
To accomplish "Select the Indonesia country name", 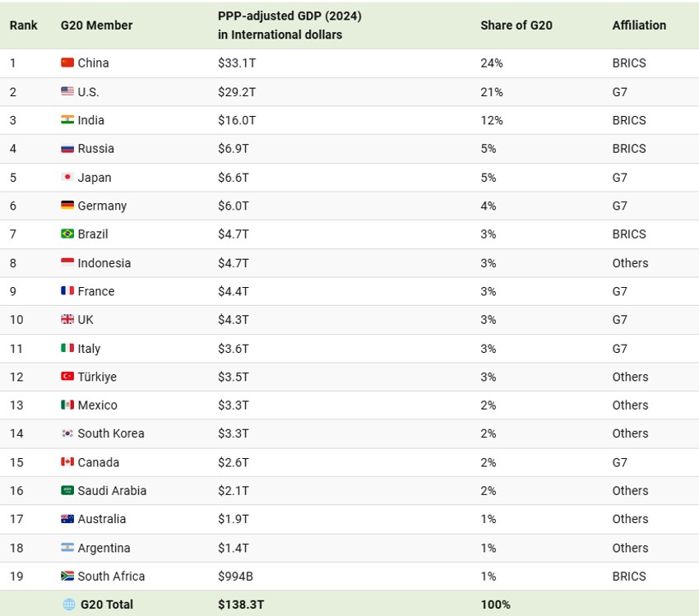I will coord(104,263).
